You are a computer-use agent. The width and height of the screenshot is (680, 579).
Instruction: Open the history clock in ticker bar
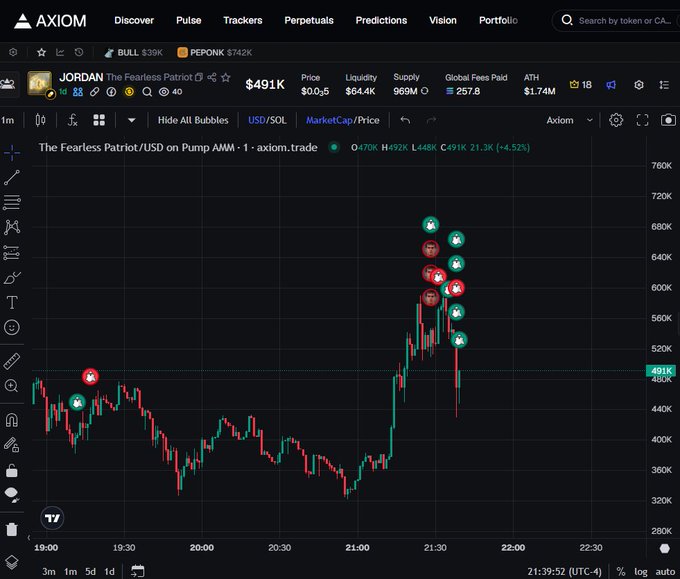(x=78, y=52)
